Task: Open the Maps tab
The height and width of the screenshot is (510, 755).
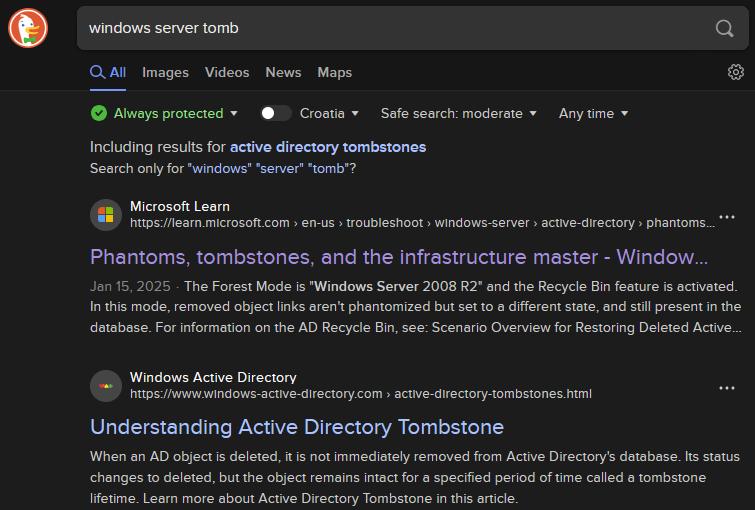Action: 334,72
